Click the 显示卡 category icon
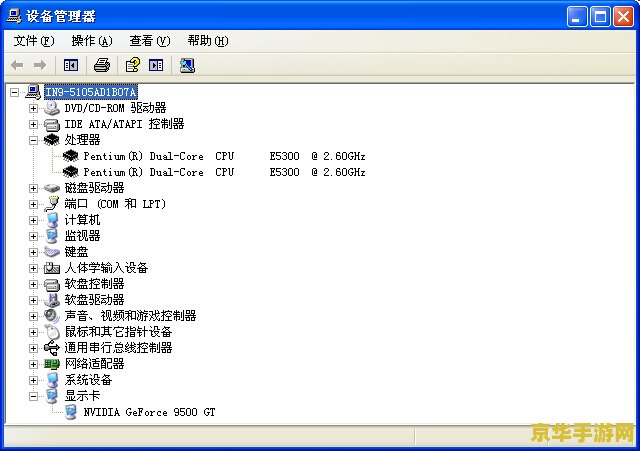This screenshot has width=640, height=451. pos(52,396)
